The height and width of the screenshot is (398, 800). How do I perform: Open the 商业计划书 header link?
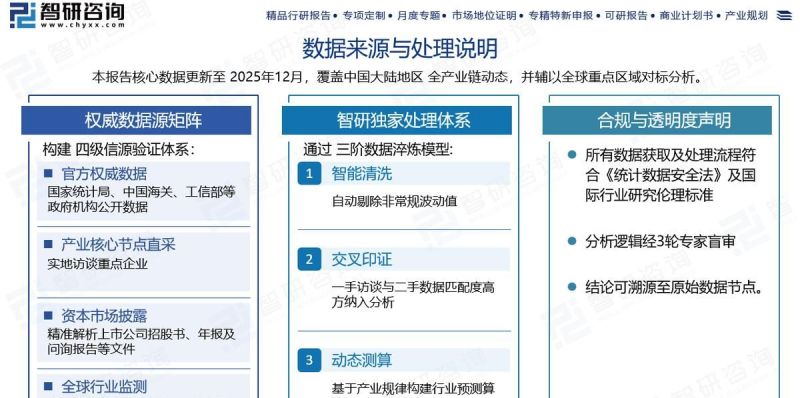tap(686, 16)
